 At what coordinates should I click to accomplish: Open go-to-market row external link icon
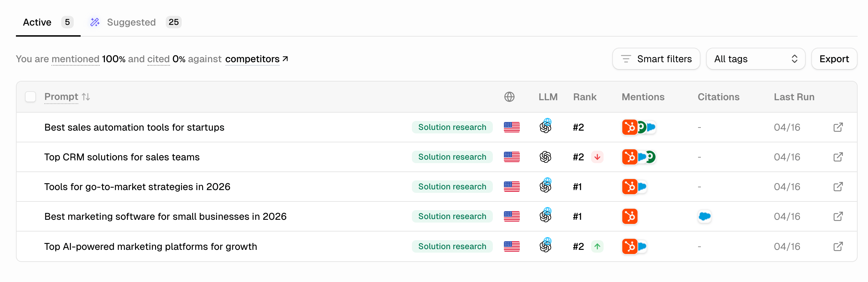click(x=838, y=187)
